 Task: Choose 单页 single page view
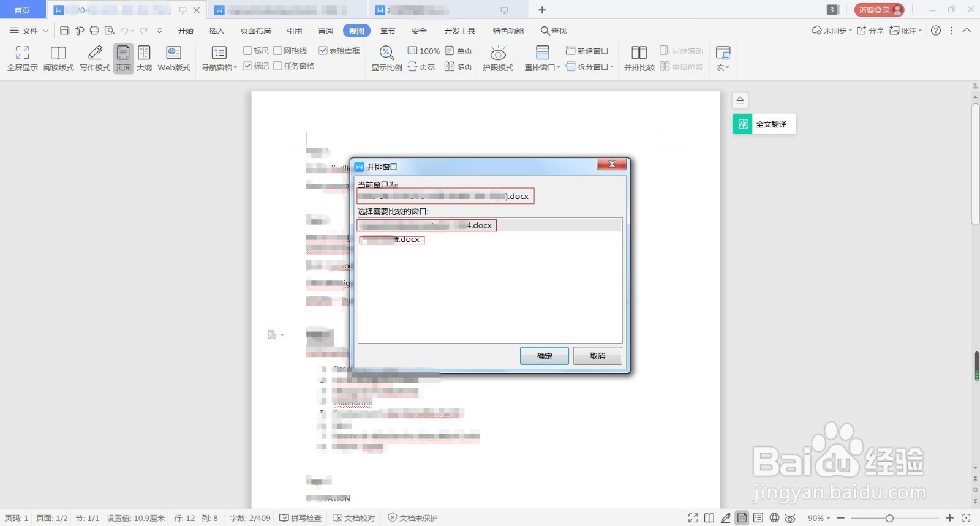tap(459, 51)
